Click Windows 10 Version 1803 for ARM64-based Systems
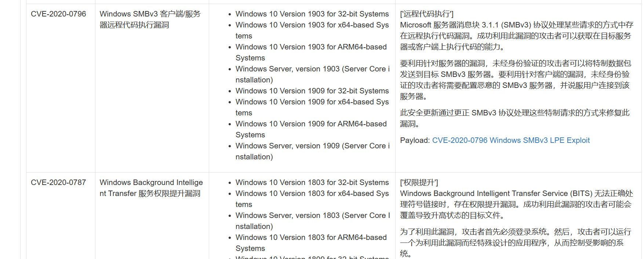 pos(311,237)
